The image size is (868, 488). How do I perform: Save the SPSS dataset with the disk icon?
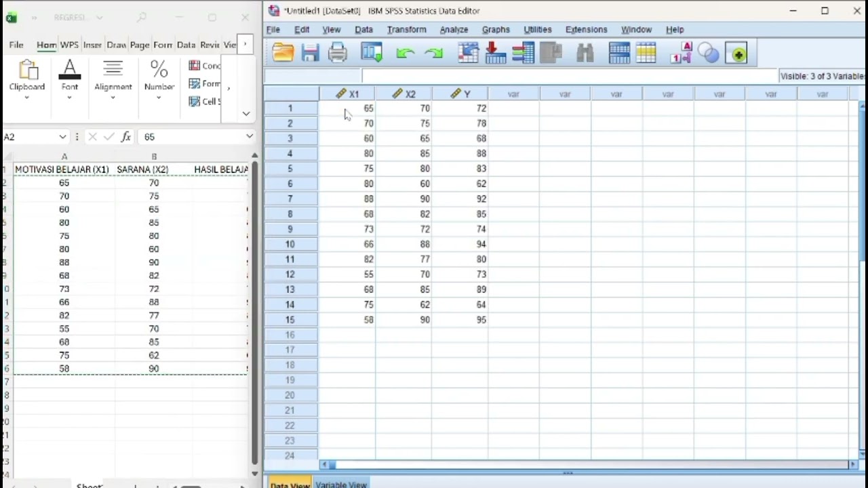(310, 53)
